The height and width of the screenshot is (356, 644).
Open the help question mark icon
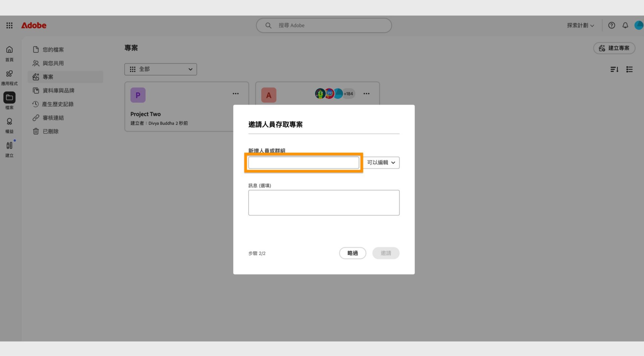[x=611, y=25]
